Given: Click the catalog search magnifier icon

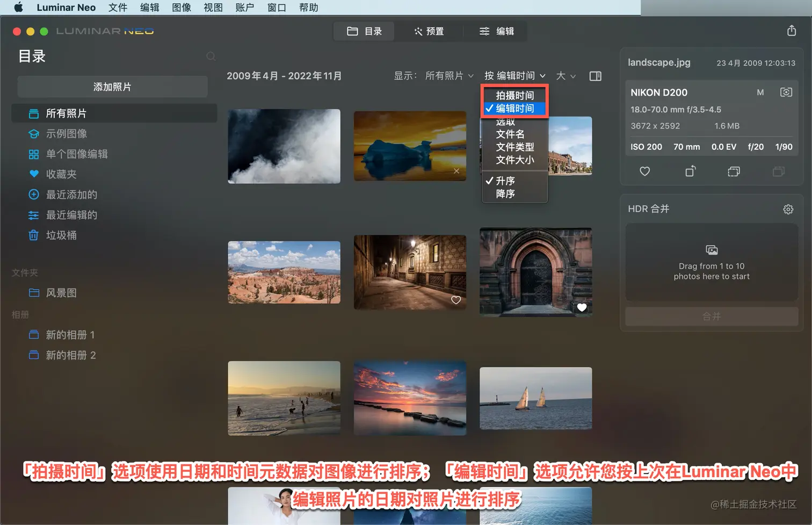Looking at the screenshot, I should (211, 56).
